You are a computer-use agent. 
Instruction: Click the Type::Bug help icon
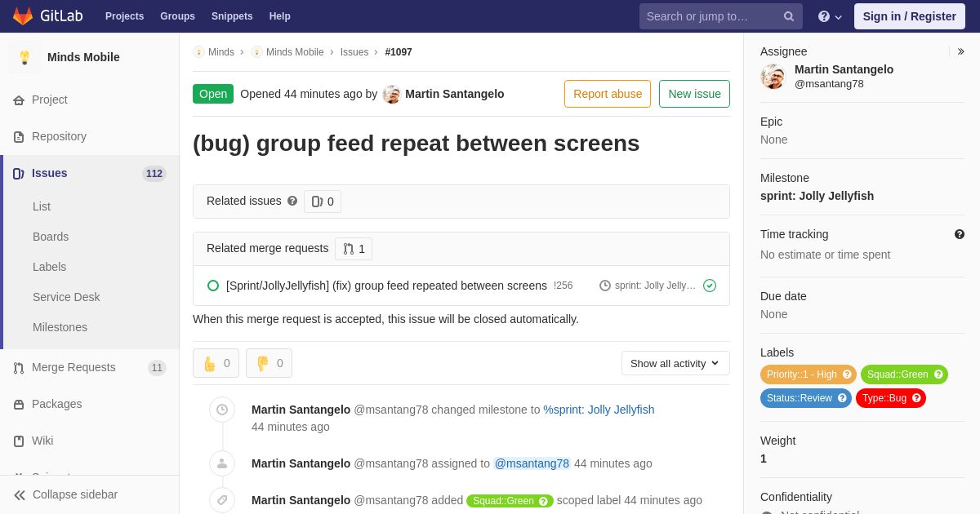pyautogui.click(x=916, y=398)
